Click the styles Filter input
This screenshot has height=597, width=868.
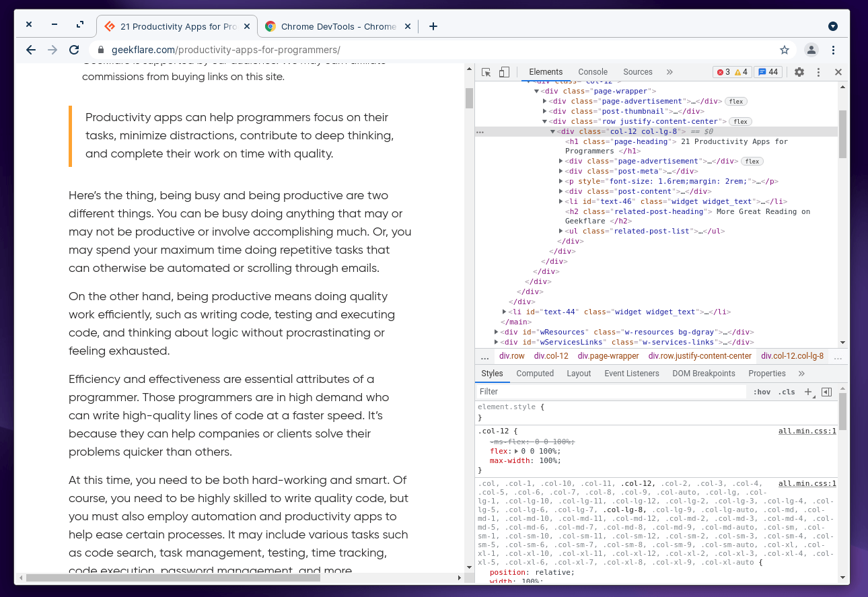tap(612, 392)
